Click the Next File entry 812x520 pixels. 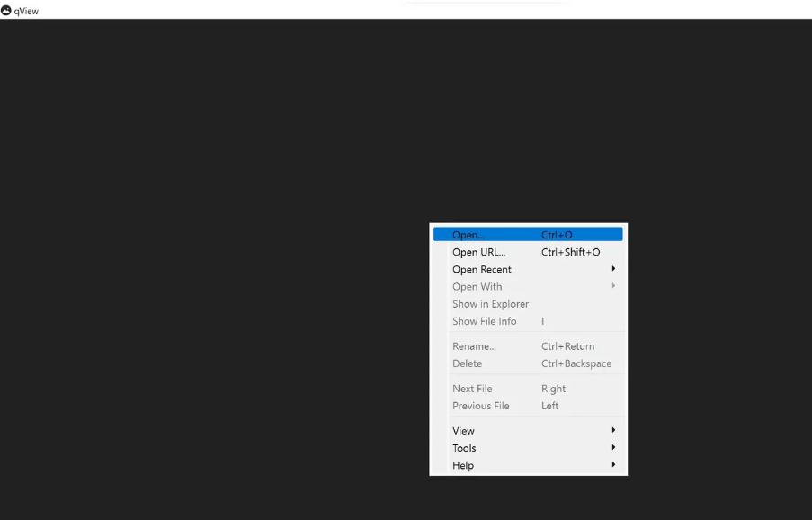(x=528, y=389)
